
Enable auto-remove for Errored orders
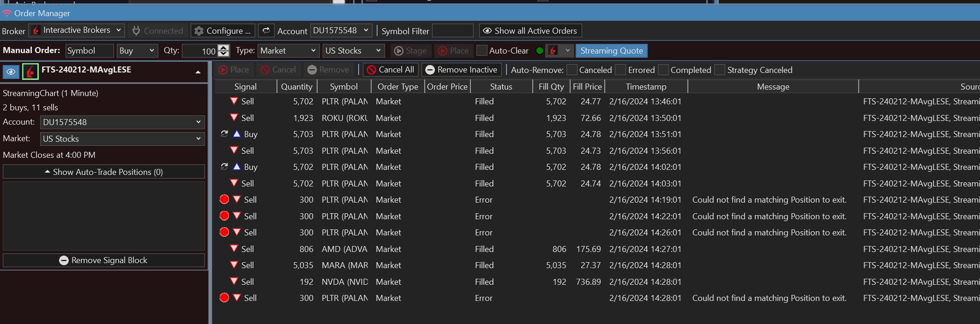click(x=621, y=70)
